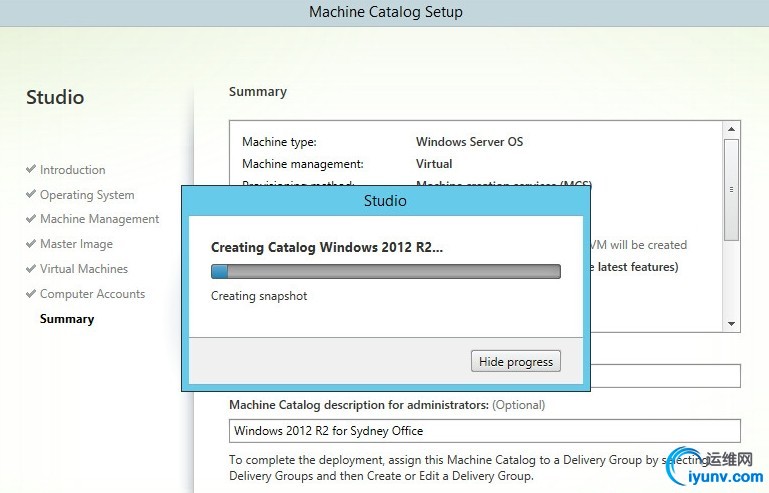Click the Hide progress button
This screenshot has height=493, width=769.
click(515, 362)
